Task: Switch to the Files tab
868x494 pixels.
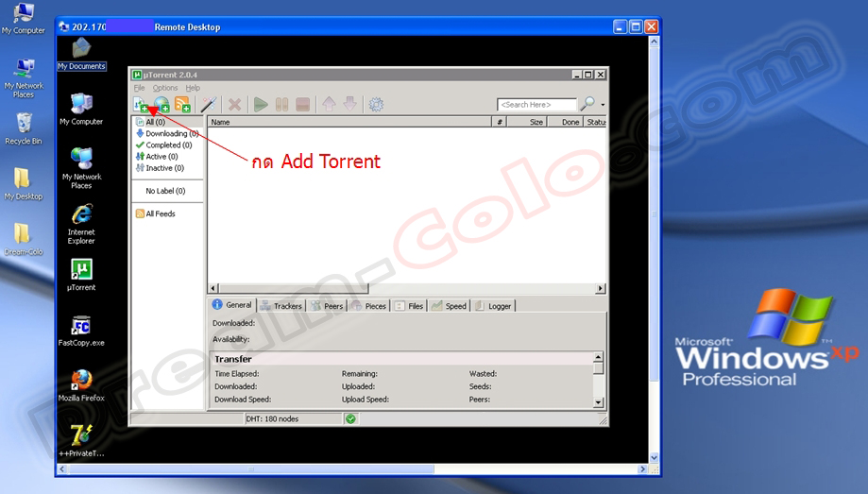Action: coord(410,306)
